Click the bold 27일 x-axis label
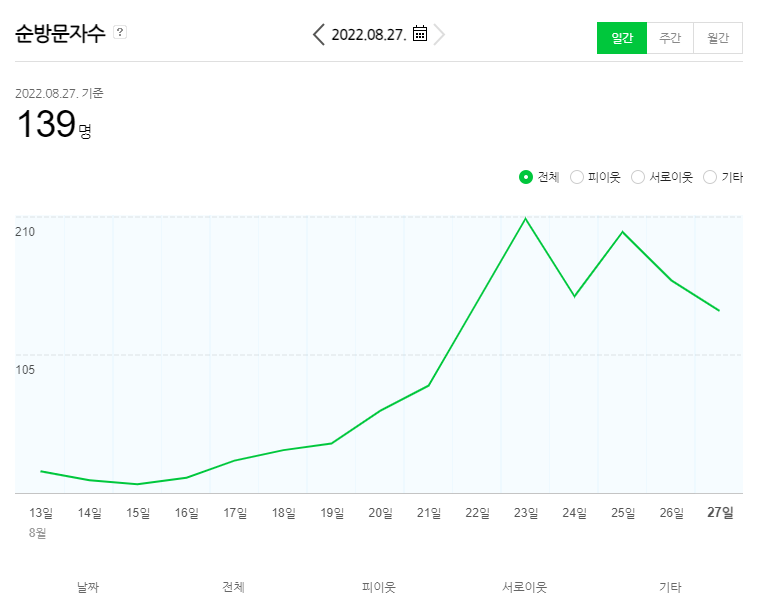 (x=720, y=513)
